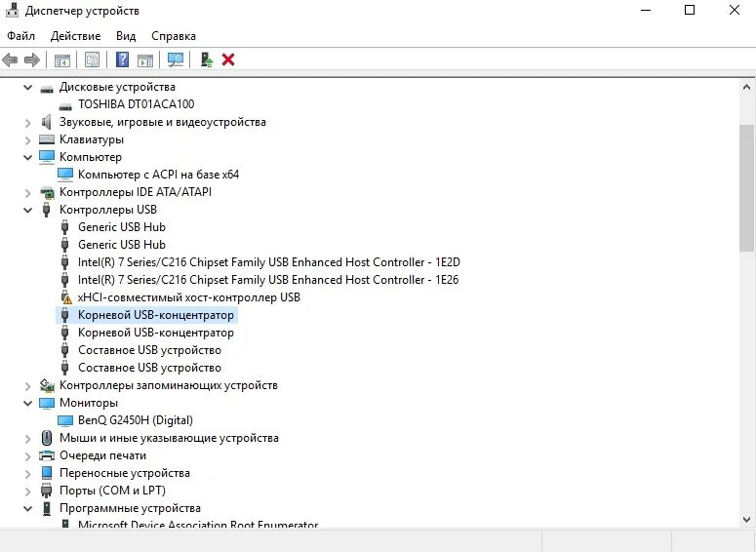
Task: Scan for hardware changes monitor icon
Action: pyautogui.click(x=176, y=59)
